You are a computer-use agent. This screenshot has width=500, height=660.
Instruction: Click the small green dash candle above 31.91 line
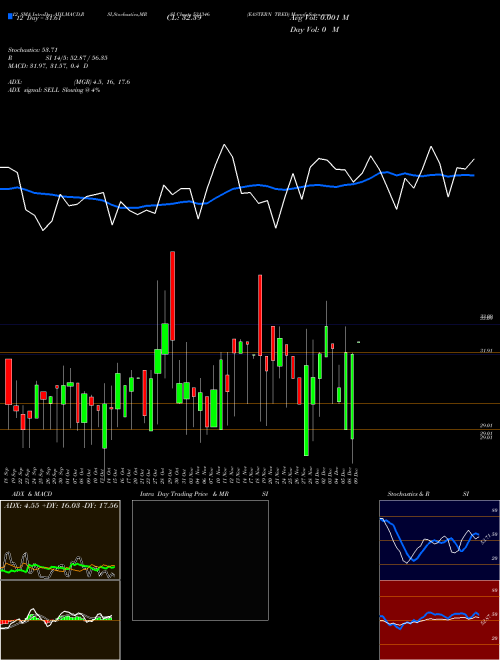point(359,342)
